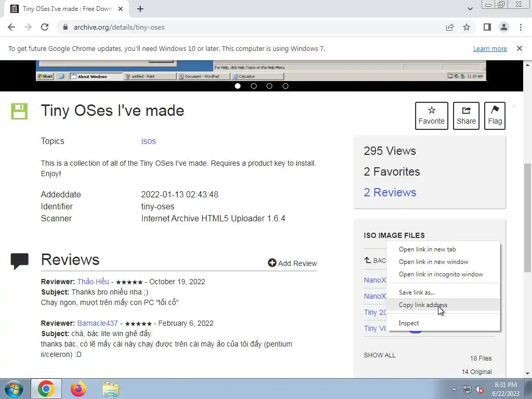The width and height of the screenshot is (532, 399).
Task: Select the third carousel dot
Action: coord(270,86)
